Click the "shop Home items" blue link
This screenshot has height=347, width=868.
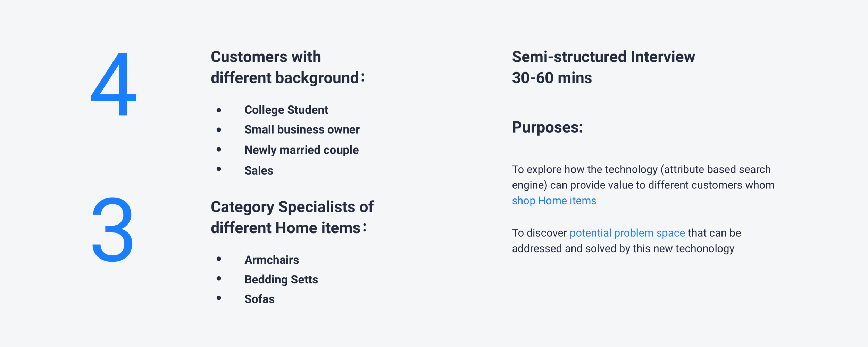click(554, 201)
